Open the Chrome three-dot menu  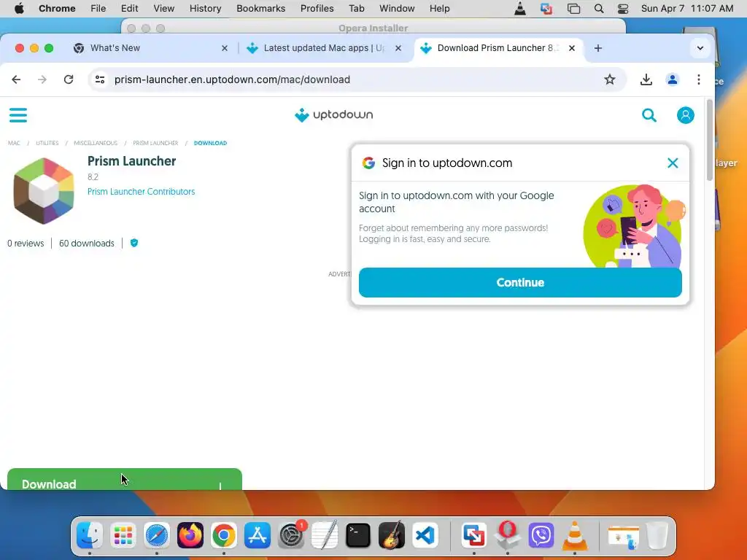pos(698,79)
